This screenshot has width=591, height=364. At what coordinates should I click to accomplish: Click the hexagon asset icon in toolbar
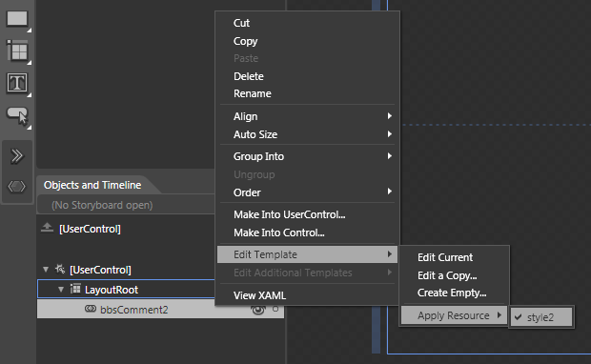pyautogui.click(x=16, y=186)
